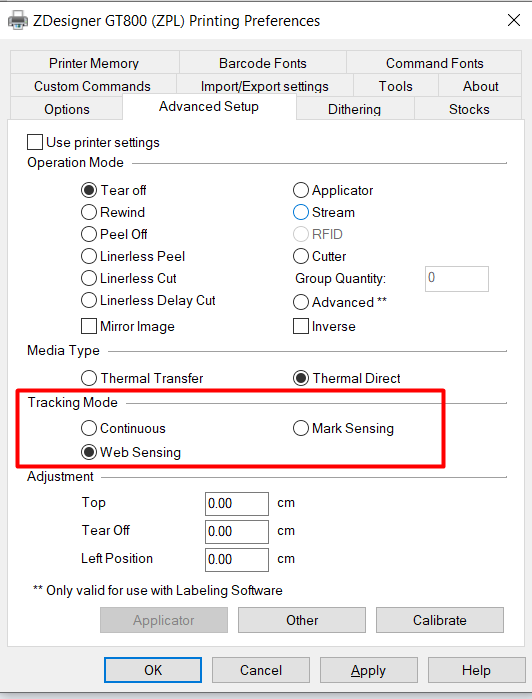Open the Dithering tab
This screenshot has width=532, height=699.
(x=355, y=109)
